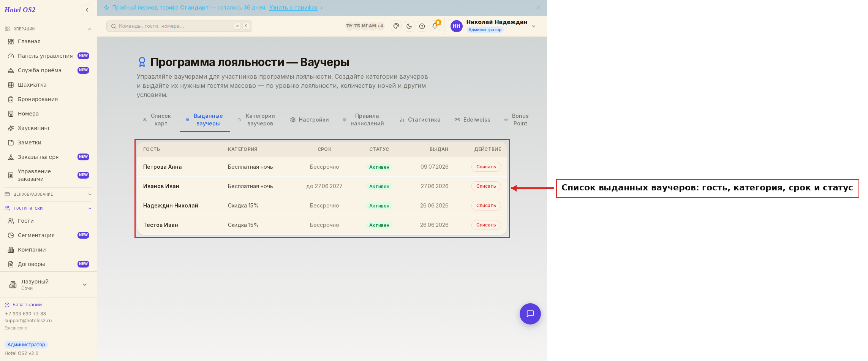The image size is (868, 361).
Task: Open the color theme palette icon
Action: (x=396, y=26)
